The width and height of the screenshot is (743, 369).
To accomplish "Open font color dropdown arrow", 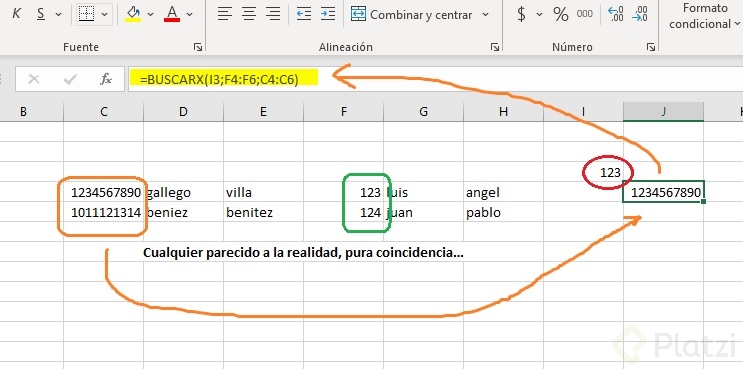I will (x=190, y=15).
